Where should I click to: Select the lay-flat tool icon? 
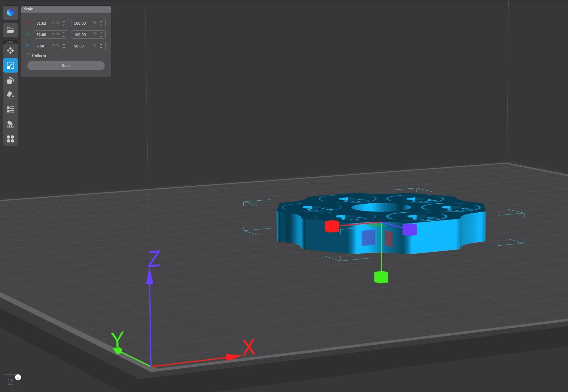click(11, 95)
